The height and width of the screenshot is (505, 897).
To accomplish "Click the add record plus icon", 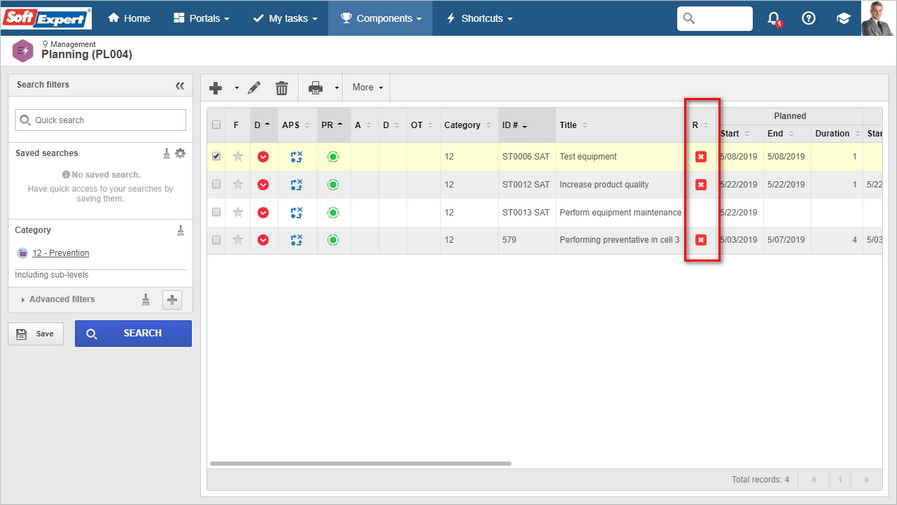I will point(216,88).
